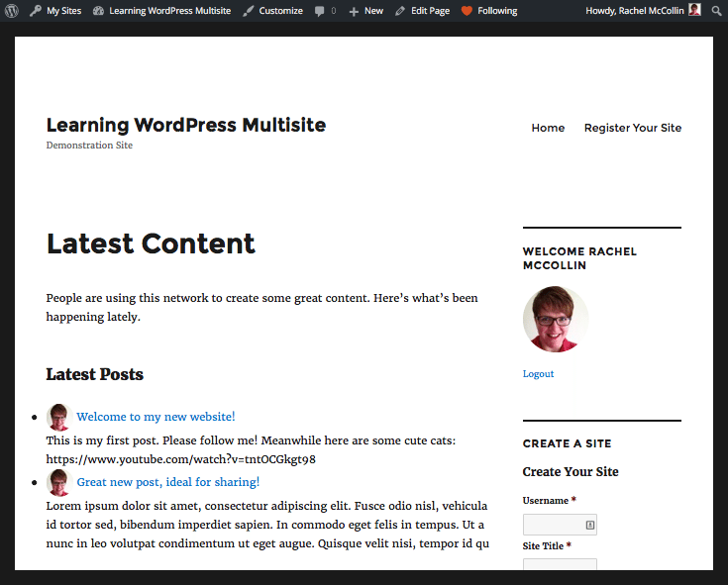Screen dimensions: 728x585
Task: Click avatar beside 'Welcome to my new website!'
Action: tap(59, 417)
